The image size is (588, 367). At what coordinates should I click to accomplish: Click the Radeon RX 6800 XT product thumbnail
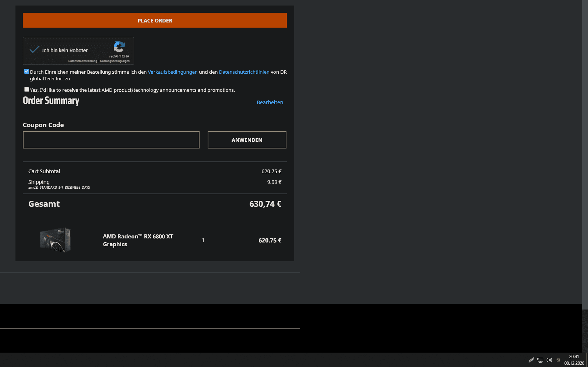[55, 240]
